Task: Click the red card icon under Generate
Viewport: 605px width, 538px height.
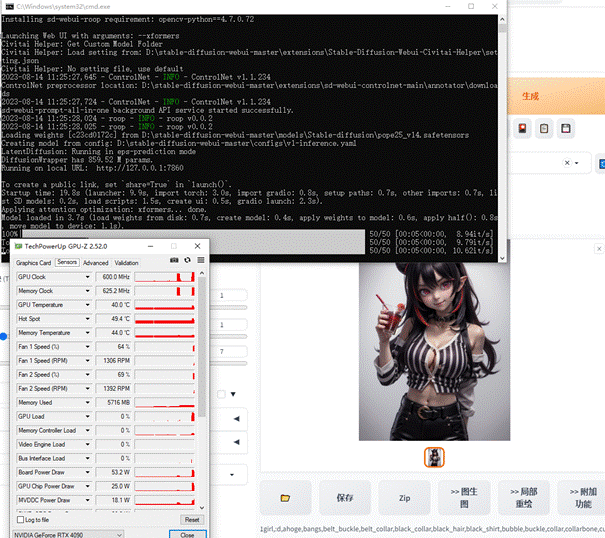Action: click(521, 129)
